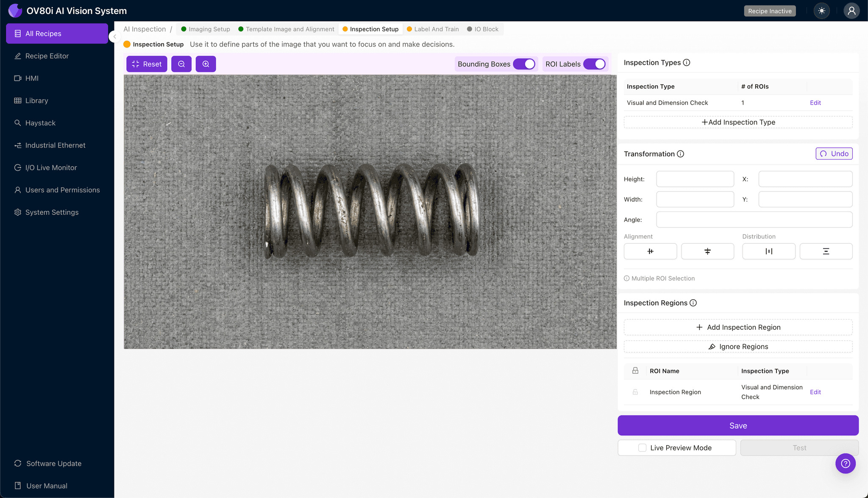Click AI Inspection breadcrumb
The height and width of the screenshot is (498, 868).
pos(145,29)
